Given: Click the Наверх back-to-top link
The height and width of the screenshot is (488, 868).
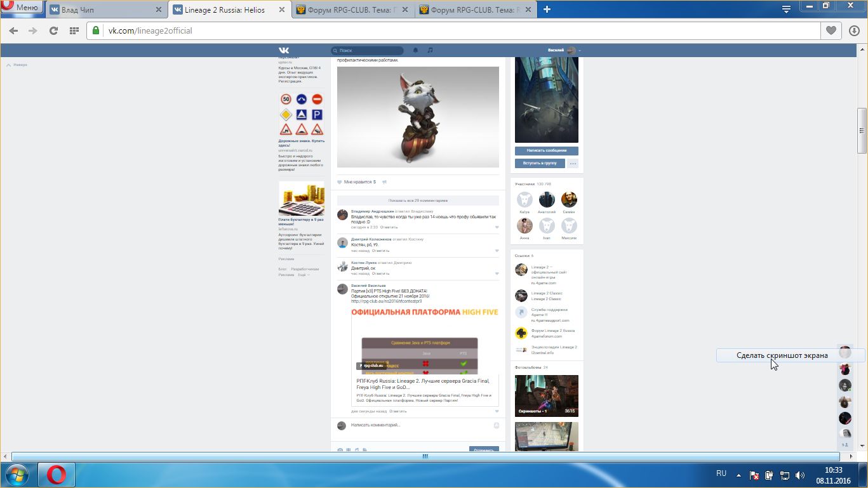Looking at the screenshot, I should pos(17,65).
